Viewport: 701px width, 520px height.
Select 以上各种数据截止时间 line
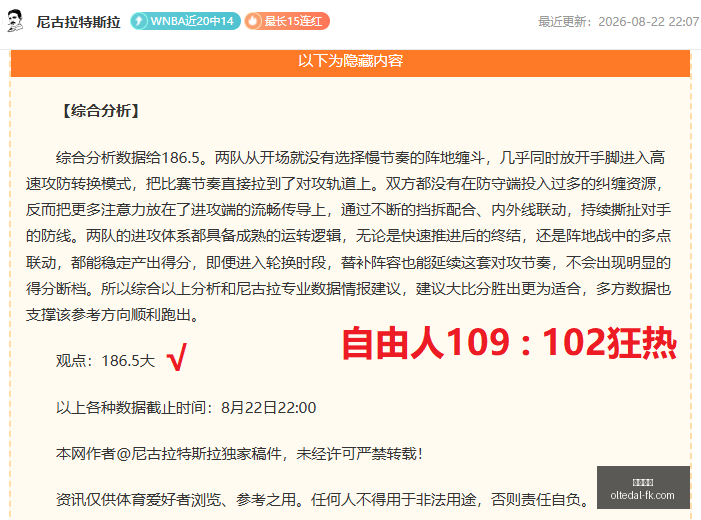tap(186, 408)
